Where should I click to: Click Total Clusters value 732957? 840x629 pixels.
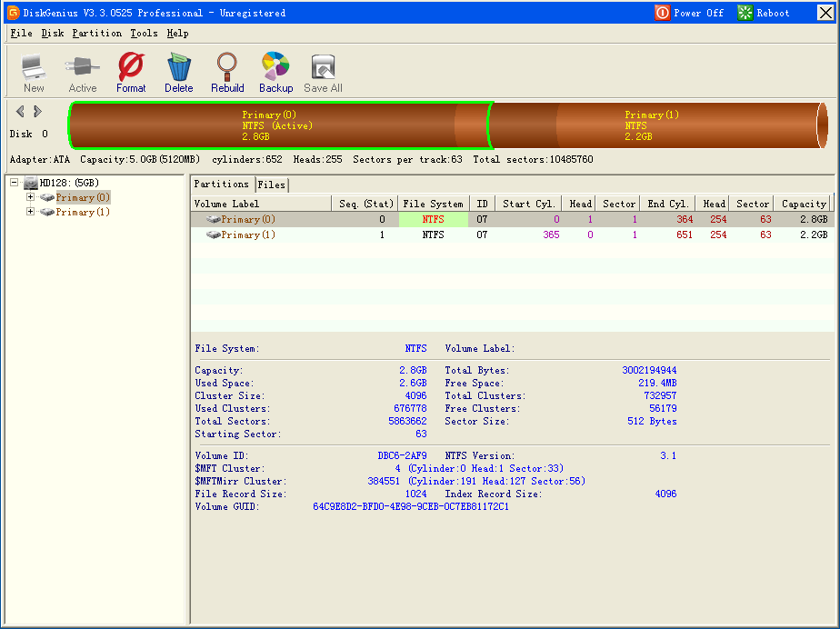pyautogui.click(x=660, y=396)
